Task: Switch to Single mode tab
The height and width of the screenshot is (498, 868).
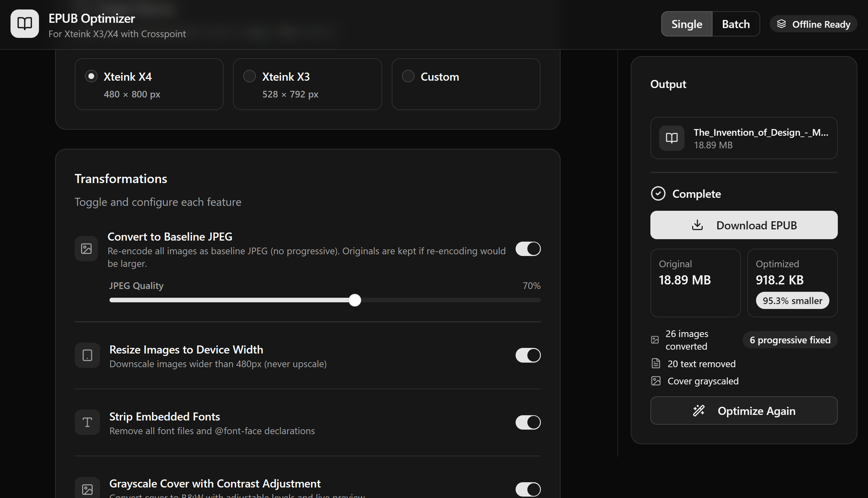Action: coord(687,24)
